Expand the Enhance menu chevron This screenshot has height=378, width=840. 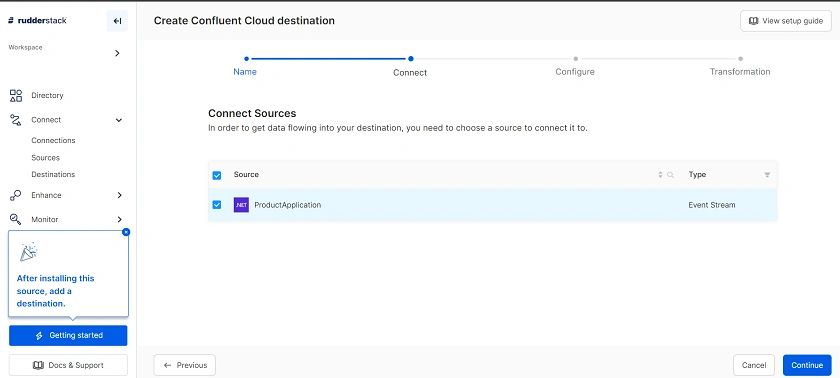(x=119, y=195)
